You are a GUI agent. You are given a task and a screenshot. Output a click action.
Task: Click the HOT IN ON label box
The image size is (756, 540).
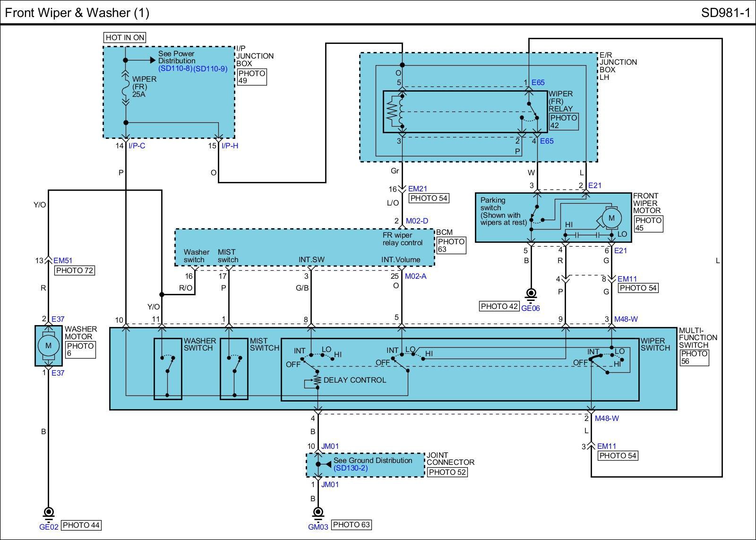point(125,37)
